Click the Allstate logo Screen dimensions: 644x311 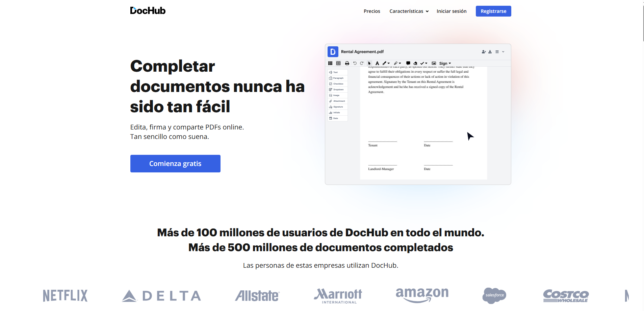257,296
